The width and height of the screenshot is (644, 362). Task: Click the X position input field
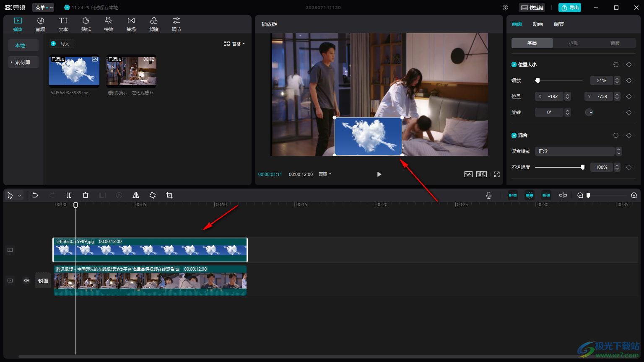[549, 96]
